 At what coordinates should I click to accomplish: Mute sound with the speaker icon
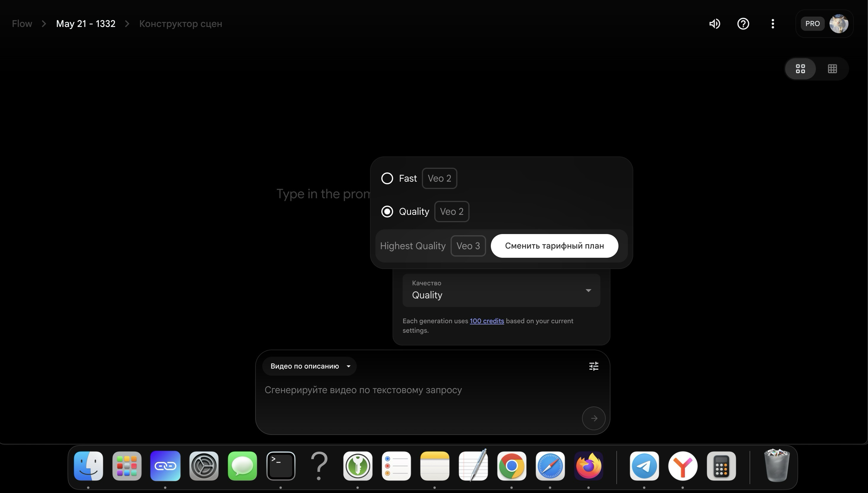click(714, 24)
